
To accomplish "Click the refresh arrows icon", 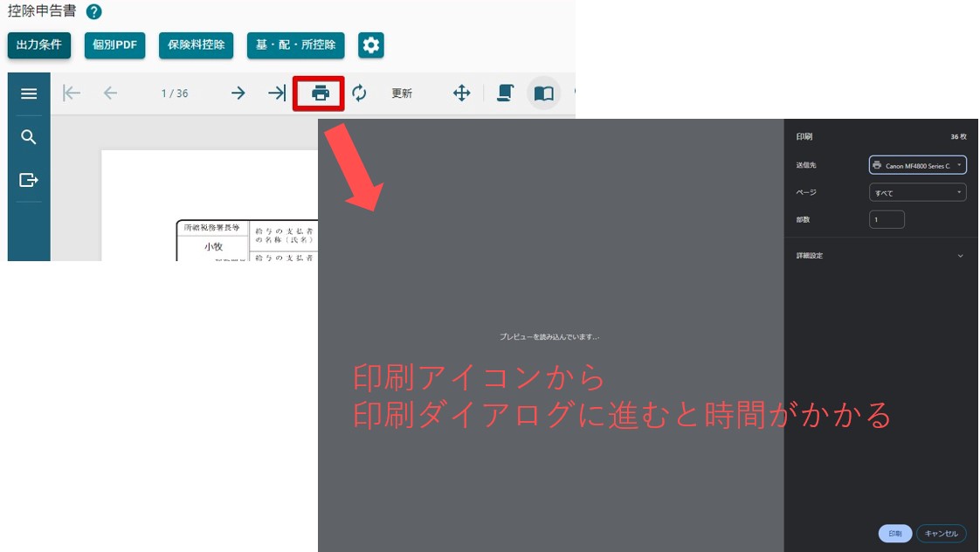I will pyautogui.click(x=359, y=93).
